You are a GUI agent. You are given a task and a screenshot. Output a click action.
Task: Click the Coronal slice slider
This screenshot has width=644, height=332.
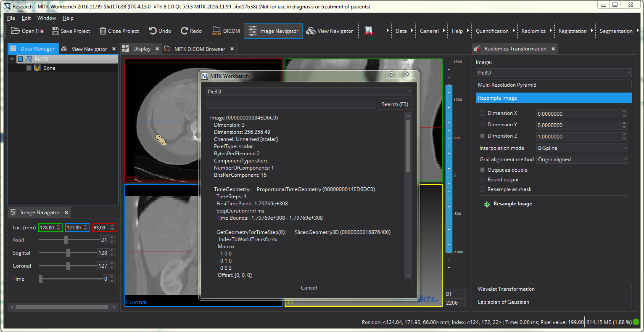click(x=68, y=266)
